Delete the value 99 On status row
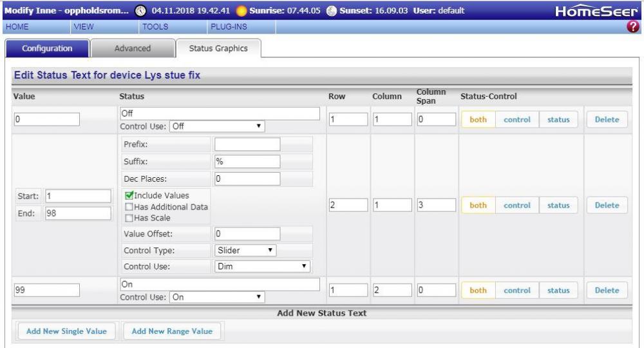 [605, 291]
